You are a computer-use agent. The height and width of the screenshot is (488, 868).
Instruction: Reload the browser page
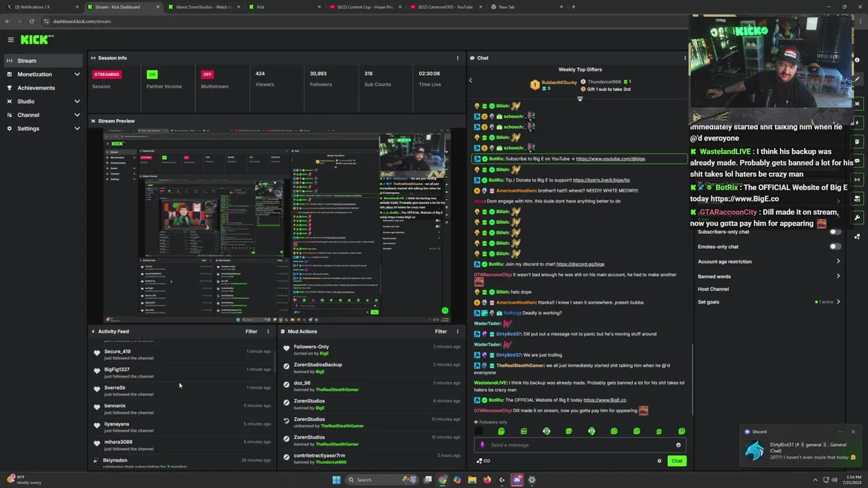tap(32, 21)
